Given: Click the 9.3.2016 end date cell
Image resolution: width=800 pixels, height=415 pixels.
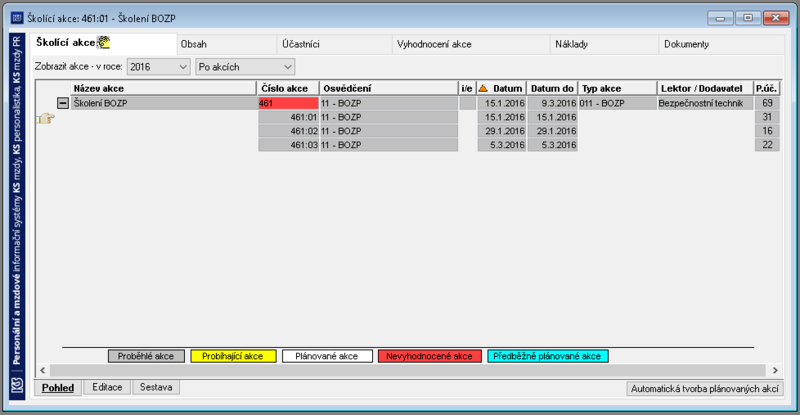Looking at the screenshot, I should 552,103.
